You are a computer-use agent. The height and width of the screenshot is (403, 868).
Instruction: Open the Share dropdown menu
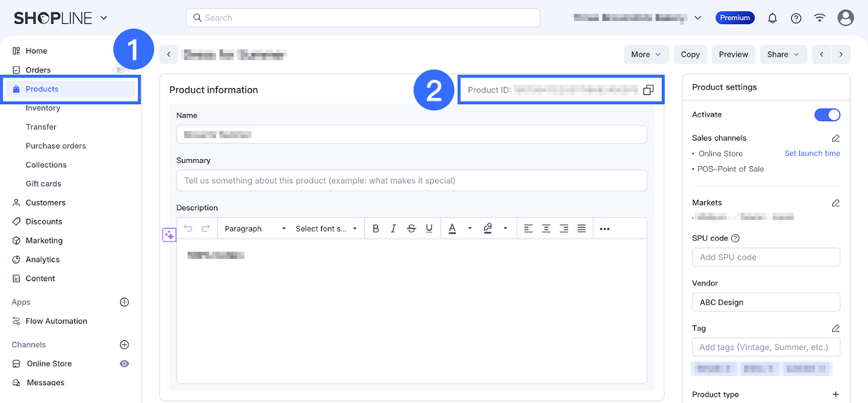tap(783, 54)
